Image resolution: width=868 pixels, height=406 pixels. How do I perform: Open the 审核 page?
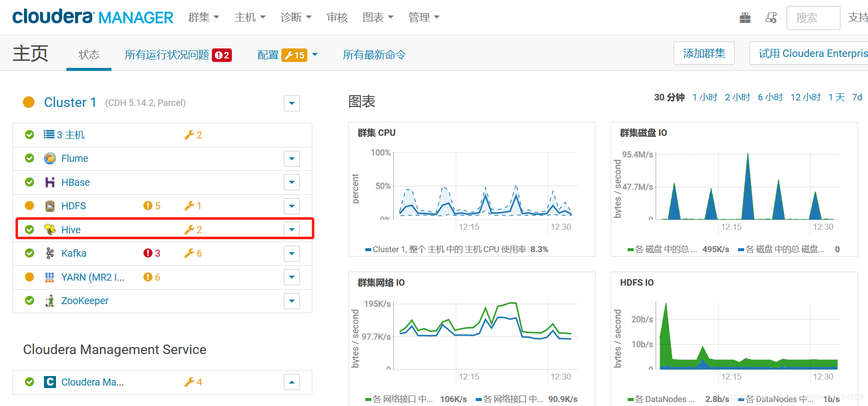tap(337, 17)
